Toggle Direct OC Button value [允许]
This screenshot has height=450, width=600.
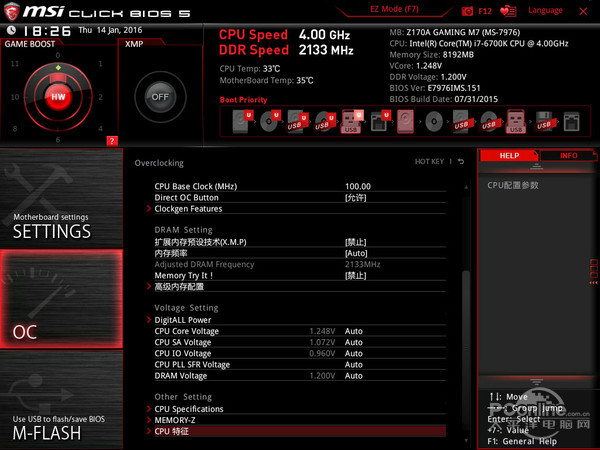click(x=355, y=198)
